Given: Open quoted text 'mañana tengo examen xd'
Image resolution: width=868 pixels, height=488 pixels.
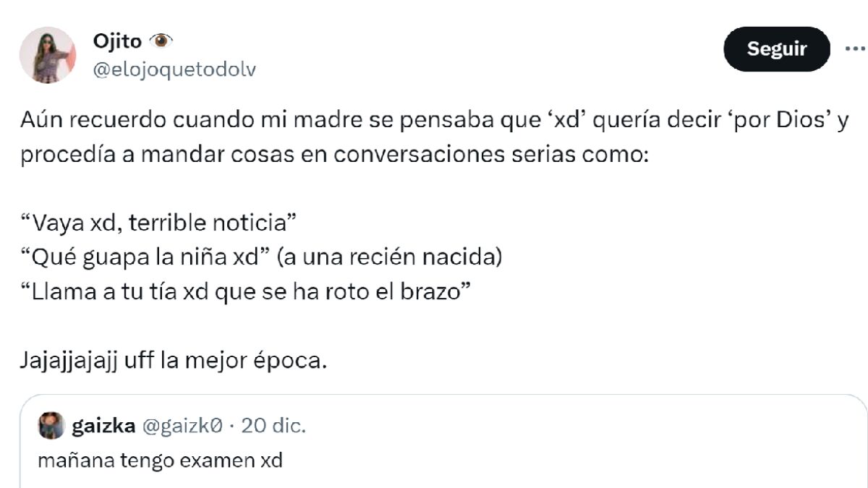Looking at the screenshot, I should coord(160,460).
